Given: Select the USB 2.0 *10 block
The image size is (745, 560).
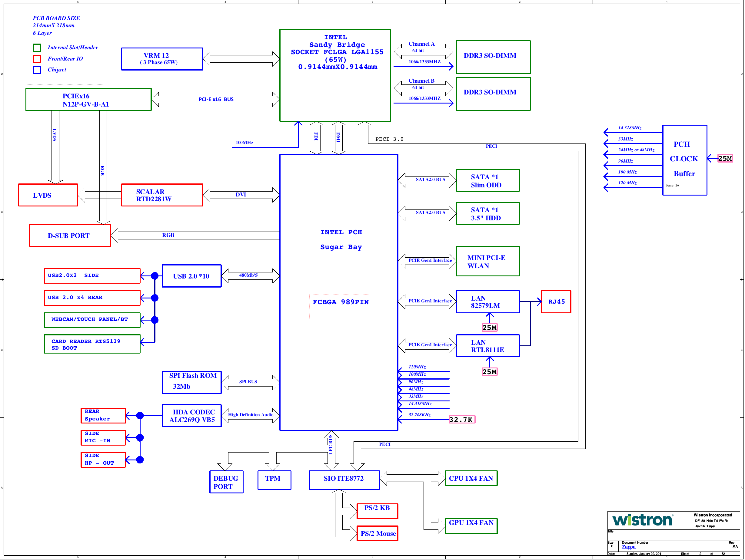Looking at the screenshot, I should pos(192,276).
